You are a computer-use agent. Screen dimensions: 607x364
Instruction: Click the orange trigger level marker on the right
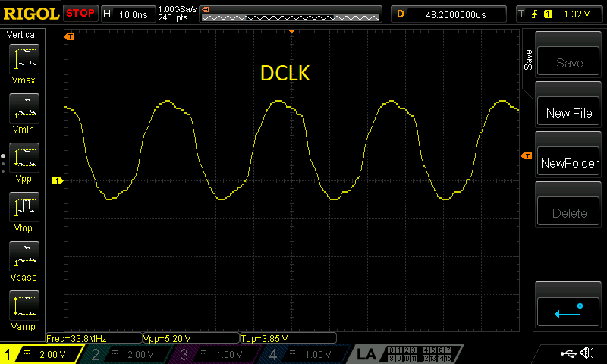(x=527, y=156)
